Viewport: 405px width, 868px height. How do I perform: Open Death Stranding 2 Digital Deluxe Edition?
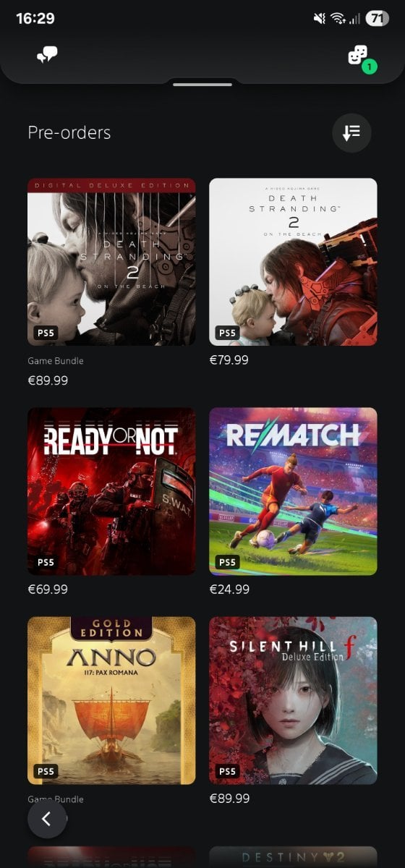tap(111, 262)
